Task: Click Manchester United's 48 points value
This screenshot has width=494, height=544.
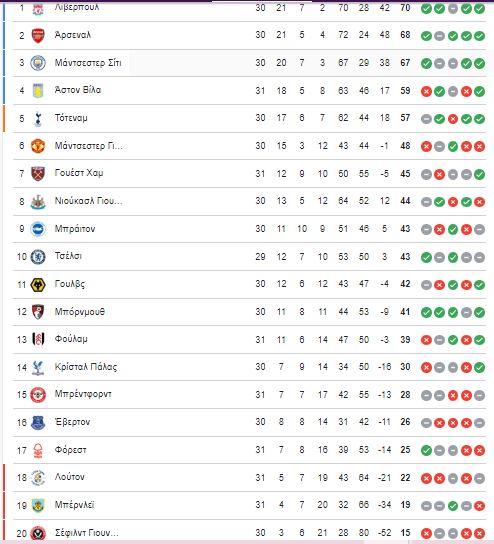Action: [405, 146]
